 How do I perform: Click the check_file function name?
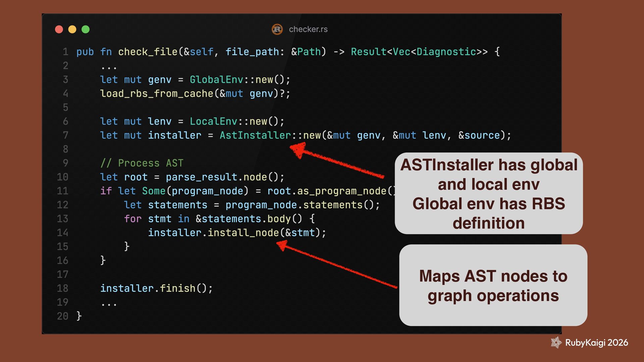[x=148, y=52]
